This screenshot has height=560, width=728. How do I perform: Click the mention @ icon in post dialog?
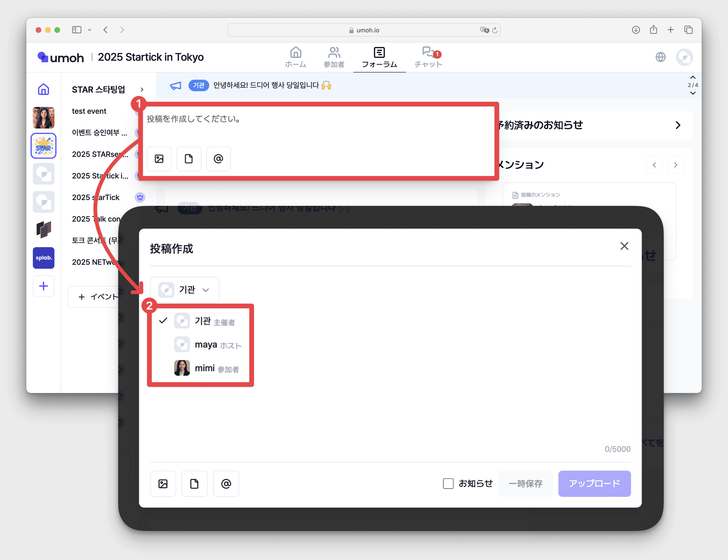click(x=226, y=483)
